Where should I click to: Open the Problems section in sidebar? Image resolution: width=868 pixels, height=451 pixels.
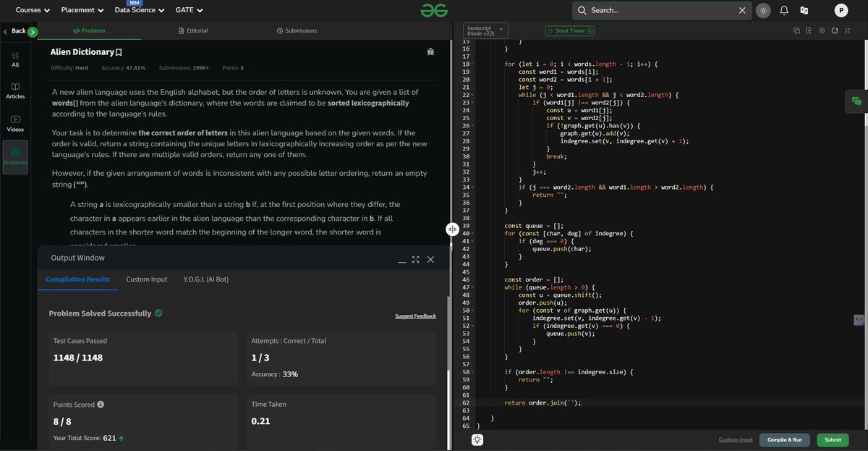point(15,157)
